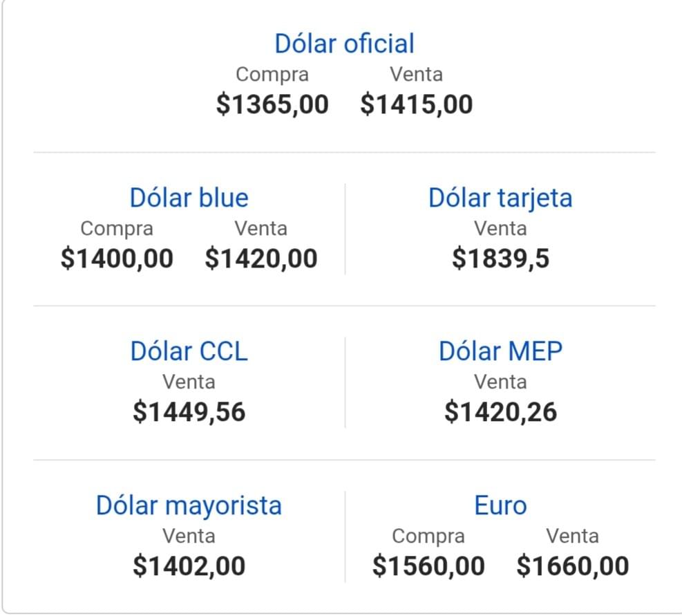Click the Dólar CCL value $1449,56
This screenshot has height=616, width=682.
click(x=189, y=412)
